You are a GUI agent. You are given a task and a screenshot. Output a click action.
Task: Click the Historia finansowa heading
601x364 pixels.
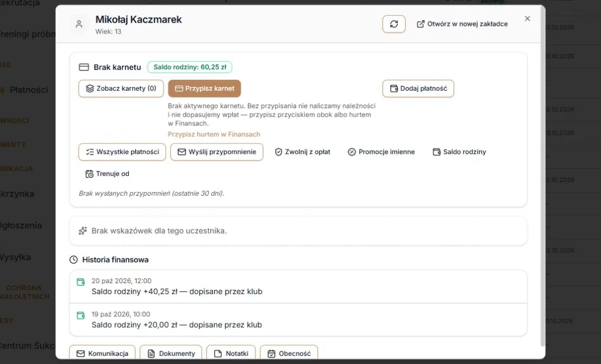coord(116,260)
